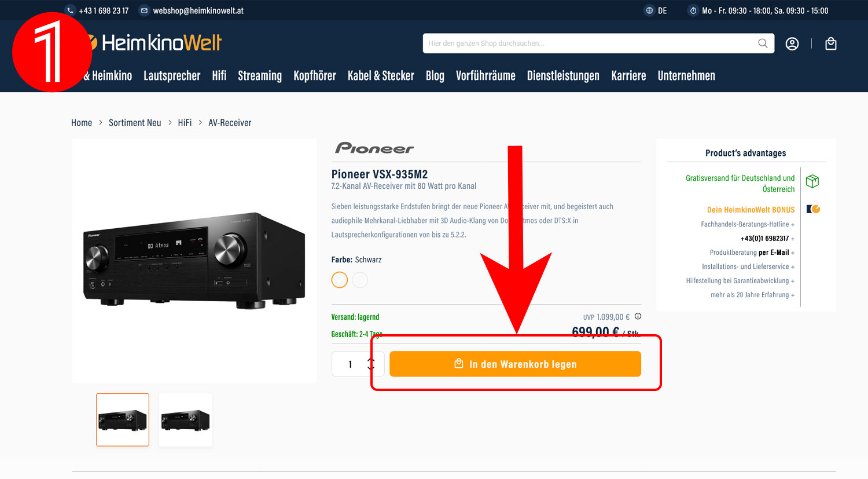Image resolution: width=868 pixels, height=479 pixels.
Task: Focus the shop search input field
Action: (x=590, y=43)
